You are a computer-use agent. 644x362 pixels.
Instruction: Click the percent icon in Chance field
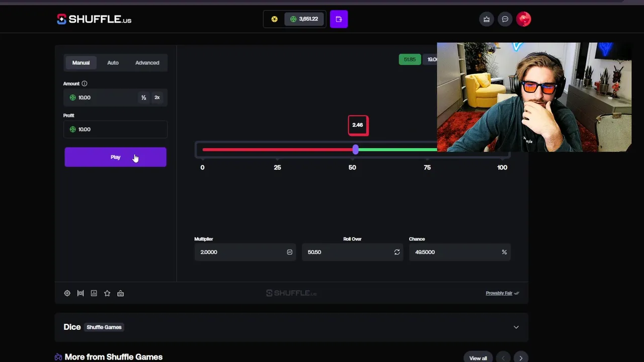[x=504, y=252]
